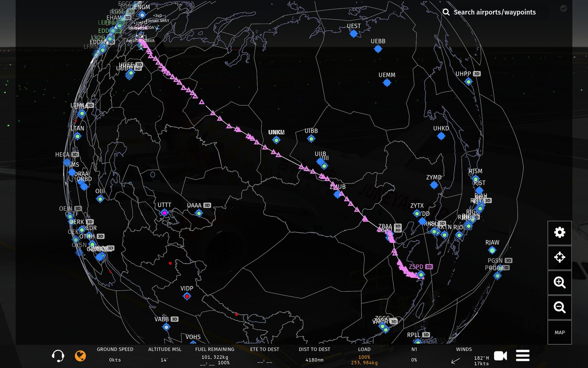This screenshot has width=588, height=368.
Task: Open the hamburger main menu
Action: [522, 356]
